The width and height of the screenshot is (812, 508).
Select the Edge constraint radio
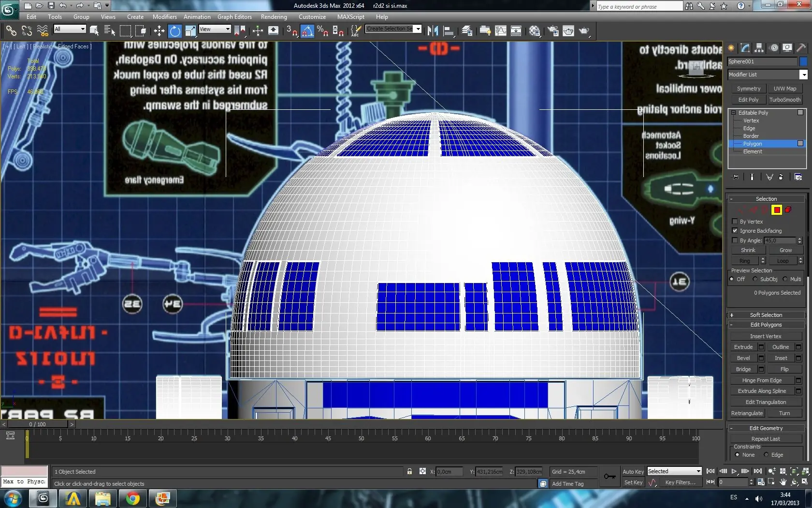(x=766, y=455)
